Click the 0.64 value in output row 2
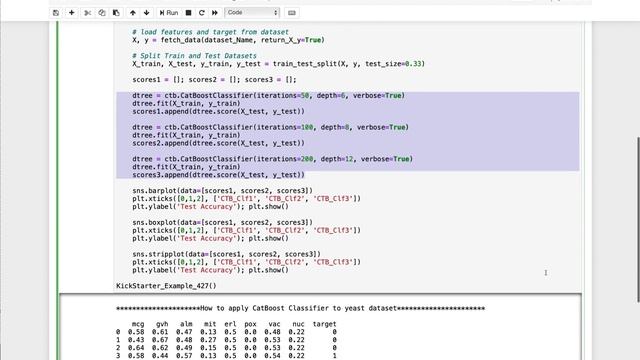Screen dimensions: 640x360 click(136, 348)
